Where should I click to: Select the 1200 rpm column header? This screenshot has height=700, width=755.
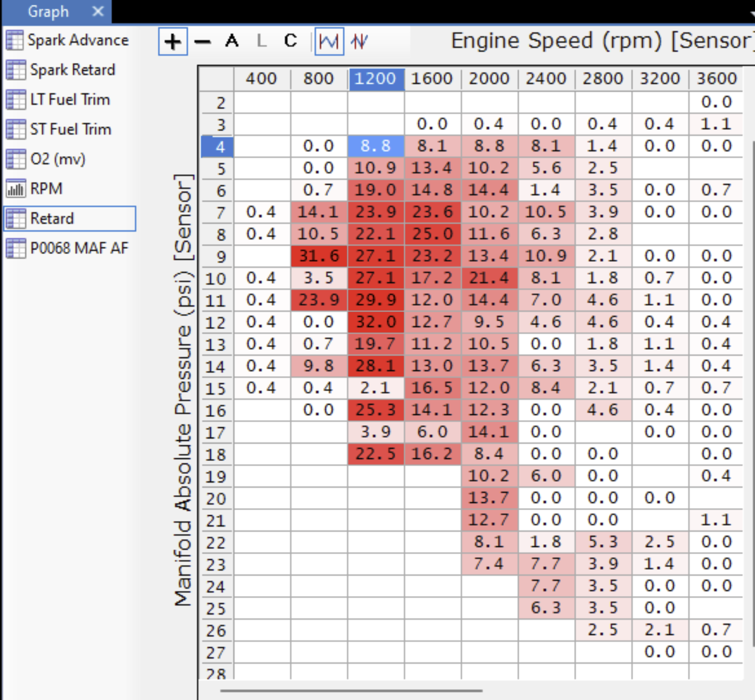[376, 79]
